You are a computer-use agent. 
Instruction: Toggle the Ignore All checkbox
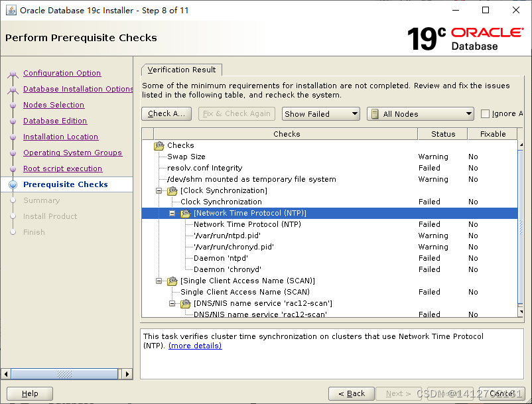coord(485,113)
